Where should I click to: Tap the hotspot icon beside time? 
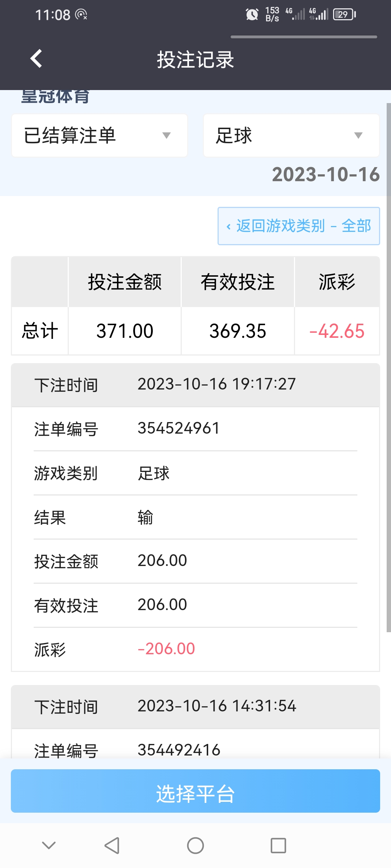[x=81, y=14]
